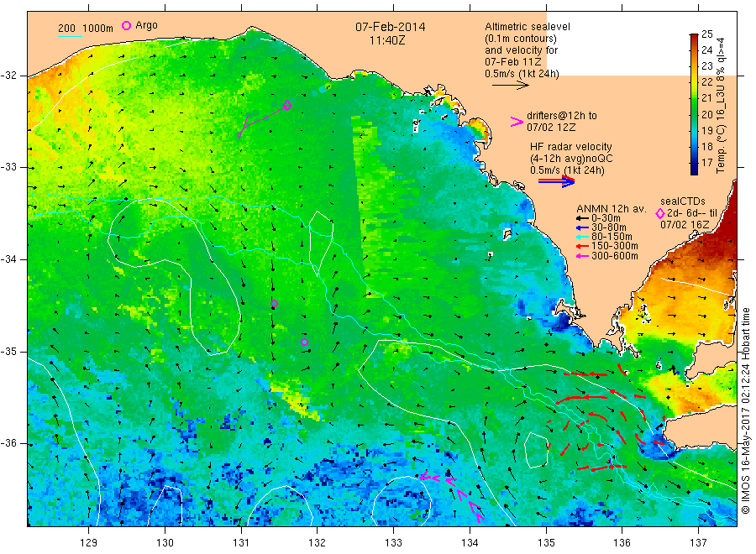This screenshot has width=756, height=554.
Task: Click the magenta drifter arrowhead legend symbol
Action: [x=517, y=122]
